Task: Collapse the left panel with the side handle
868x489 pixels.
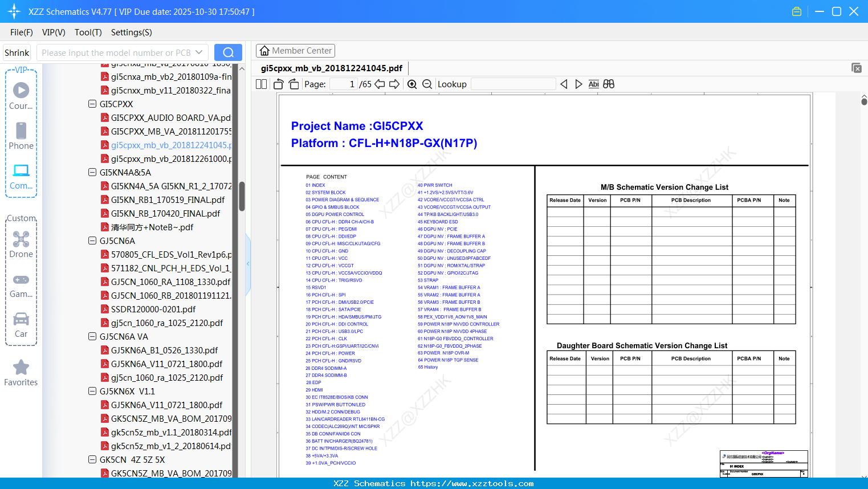Action: (x=248, y=264)
